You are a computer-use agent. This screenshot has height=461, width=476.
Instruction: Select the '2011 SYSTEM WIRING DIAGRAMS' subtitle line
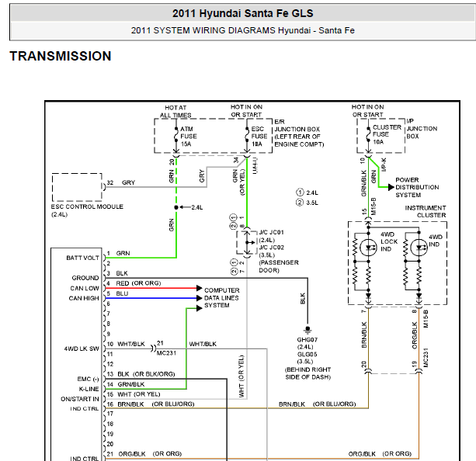tap(242, 30)
